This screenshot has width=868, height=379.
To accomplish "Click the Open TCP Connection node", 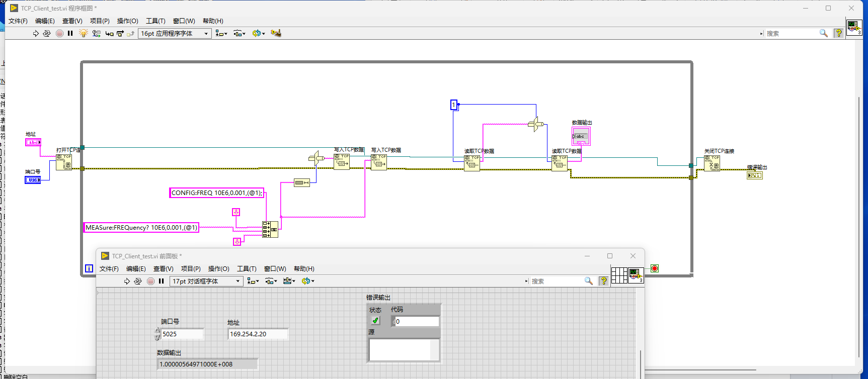I will tap(64, 162).
